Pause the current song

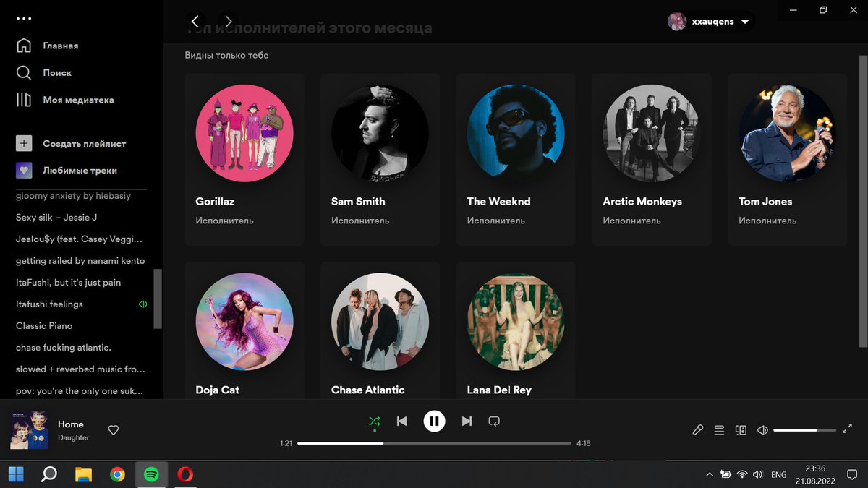[x=434, y=421]
